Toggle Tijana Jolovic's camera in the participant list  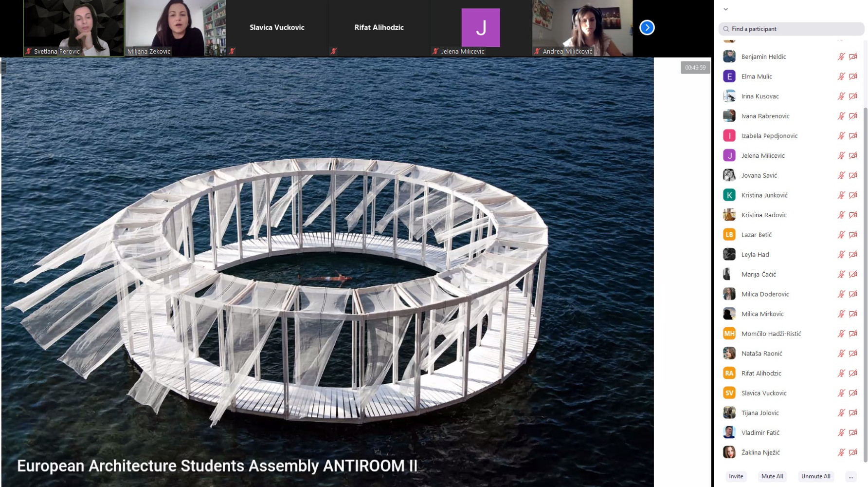pos(853,413)
